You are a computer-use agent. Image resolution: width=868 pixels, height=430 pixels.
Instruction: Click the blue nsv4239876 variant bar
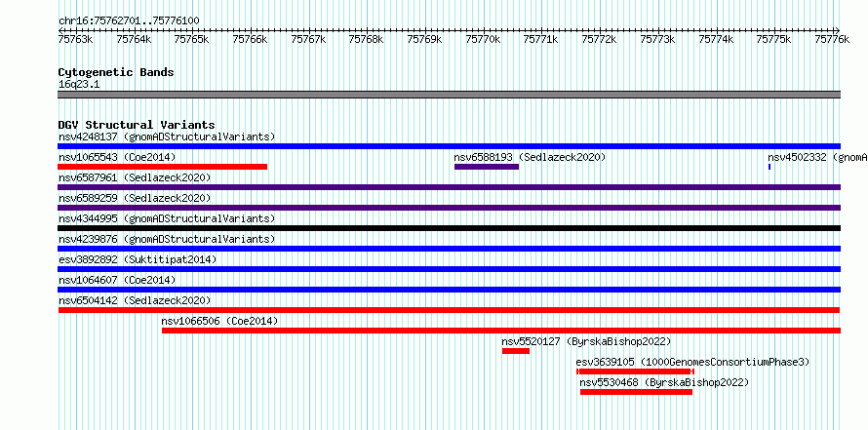coord(449,249)
